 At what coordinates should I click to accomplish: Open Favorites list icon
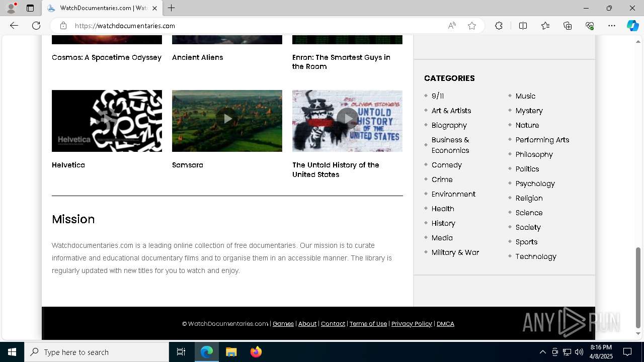(x=545, y=26)
